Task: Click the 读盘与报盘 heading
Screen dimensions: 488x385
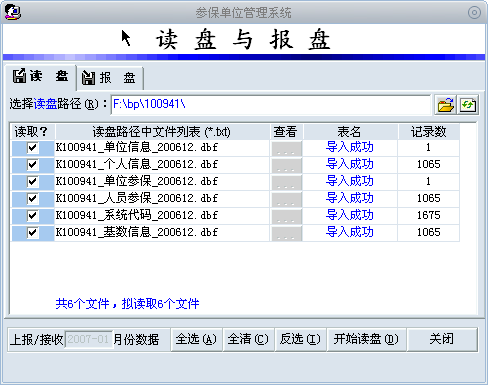Action: pos(243,40)
